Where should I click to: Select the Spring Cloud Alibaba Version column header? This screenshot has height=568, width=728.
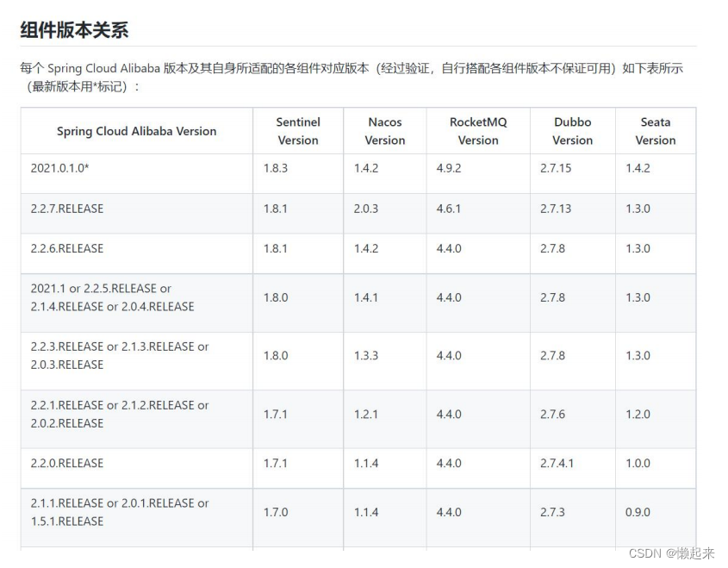click(136, 131)
